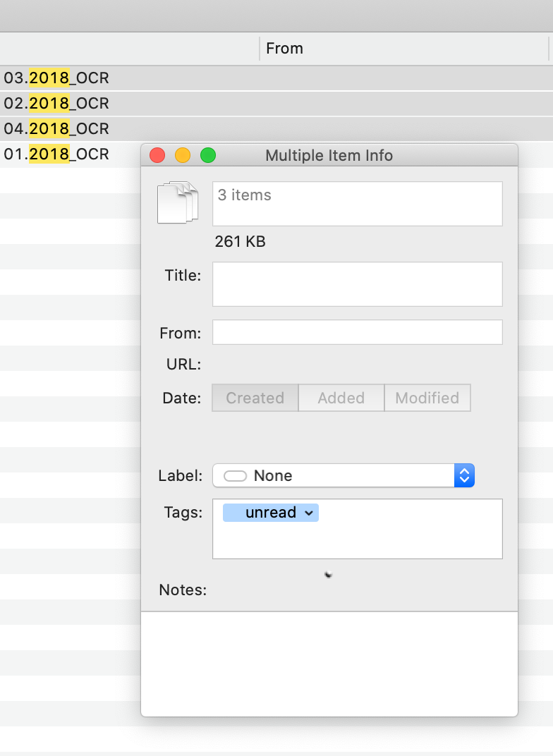553x756 pixels.
Task: Select the 04.2018_OCR list item
Action: pos(56,129)
